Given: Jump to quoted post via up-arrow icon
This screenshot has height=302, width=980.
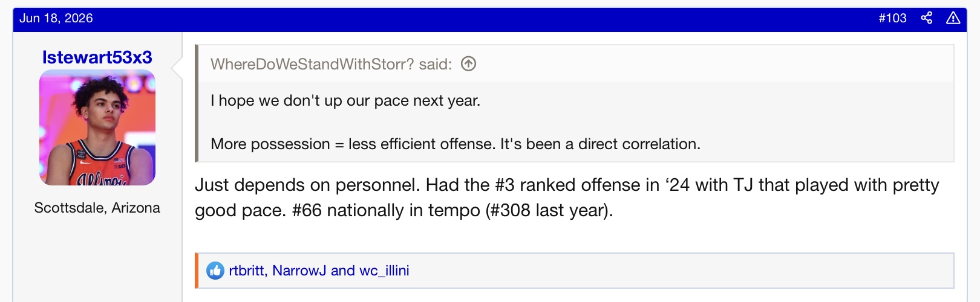Looking at the screenshot, I should coord(468,64).
